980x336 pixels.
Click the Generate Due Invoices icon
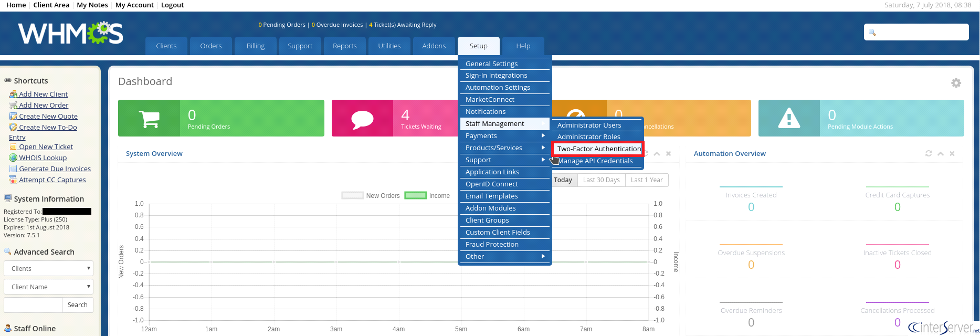pyautogui.click(x=13, y=169)
